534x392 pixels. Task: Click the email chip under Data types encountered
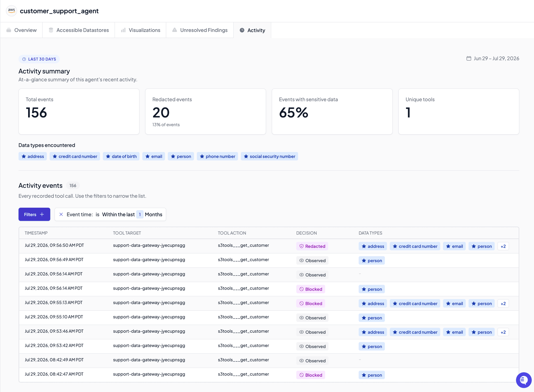154,156
